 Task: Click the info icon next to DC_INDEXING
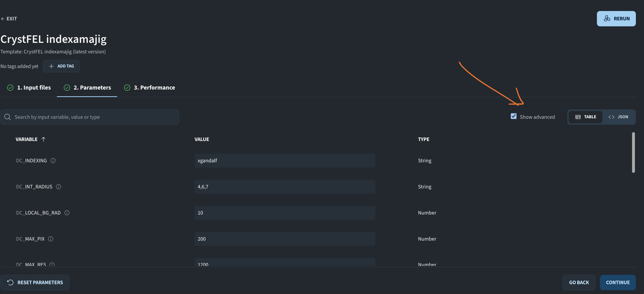53,160
